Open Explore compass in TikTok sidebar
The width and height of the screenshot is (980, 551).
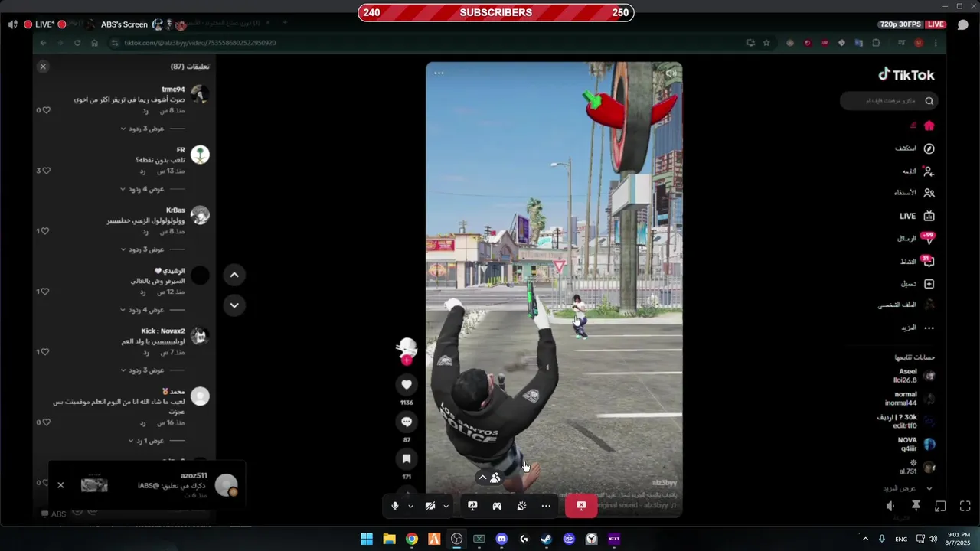929,148
